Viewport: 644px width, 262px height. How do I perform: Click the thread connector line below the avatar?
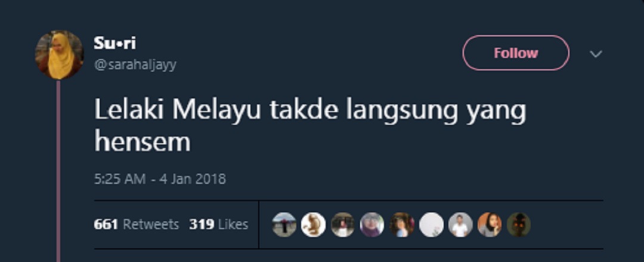[x=58, y=171]
